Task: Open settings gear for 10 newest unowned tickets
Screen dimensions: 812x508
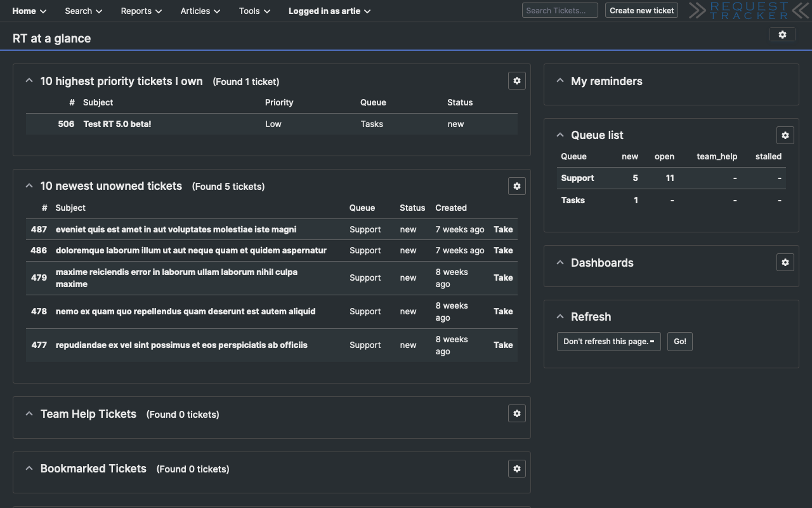Action: (516, 186)
